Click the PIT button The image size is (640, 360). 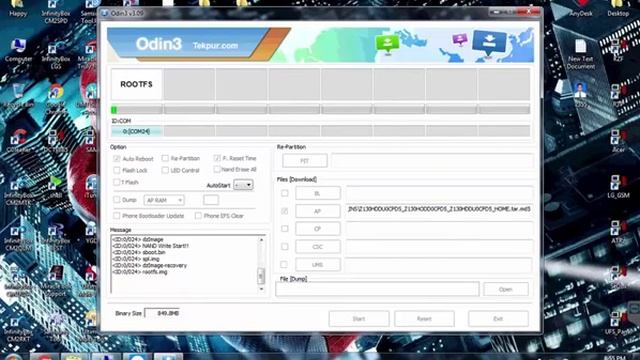coord(304,161)
